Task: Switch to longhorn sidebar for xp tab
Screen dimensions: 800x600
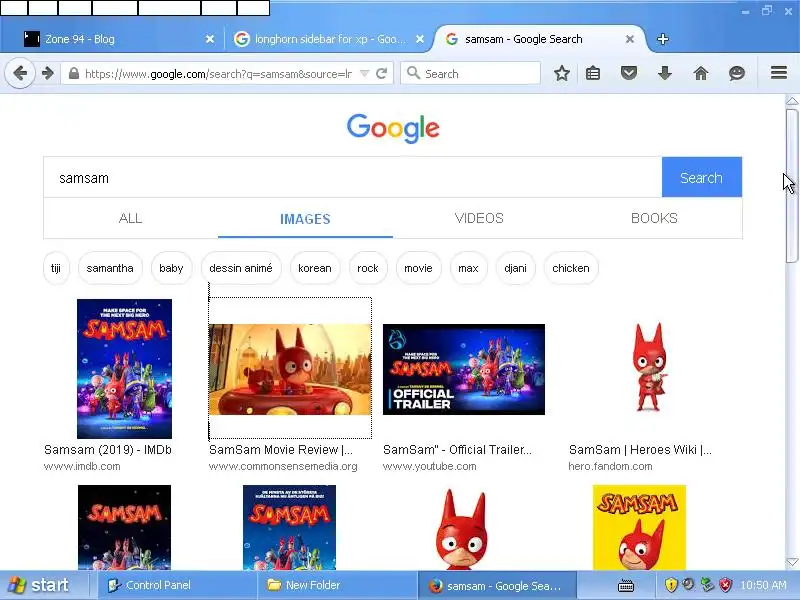Action: (x=328, y=39)
